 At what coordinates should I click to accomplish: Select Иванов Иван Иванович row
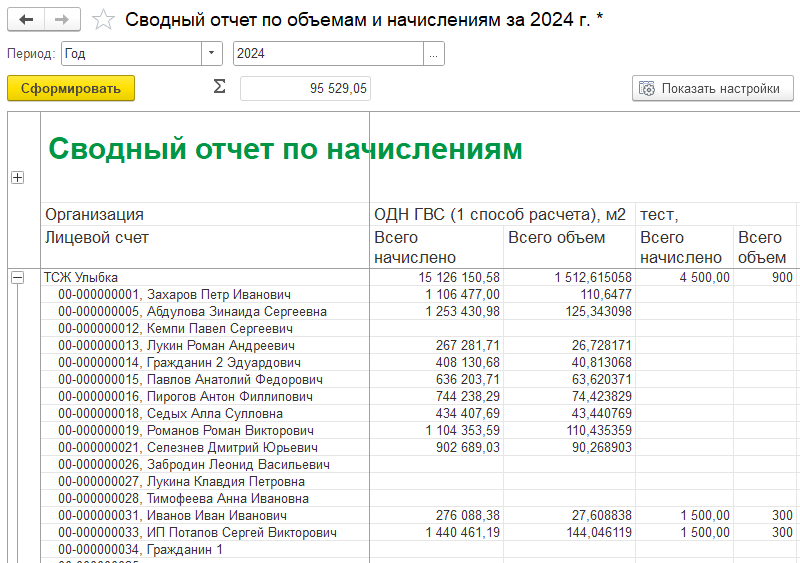(x=205, y=516)
